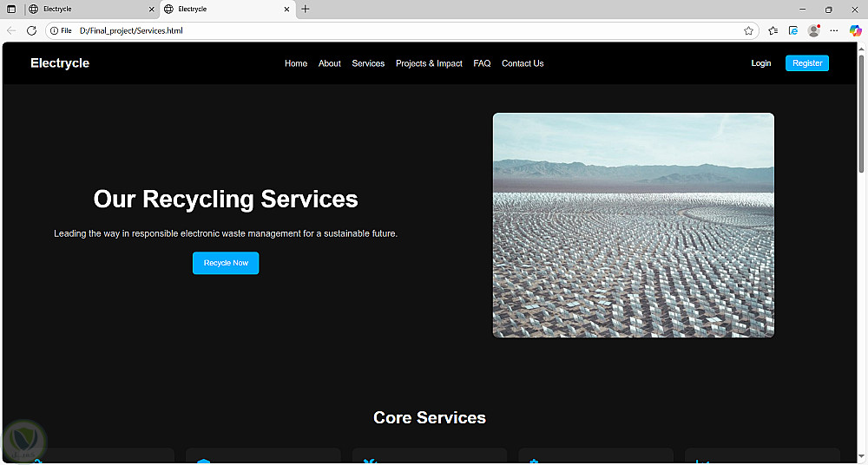Screen dimensions: 868x465
Task: Open the About nav link
Action: point(329,63)
